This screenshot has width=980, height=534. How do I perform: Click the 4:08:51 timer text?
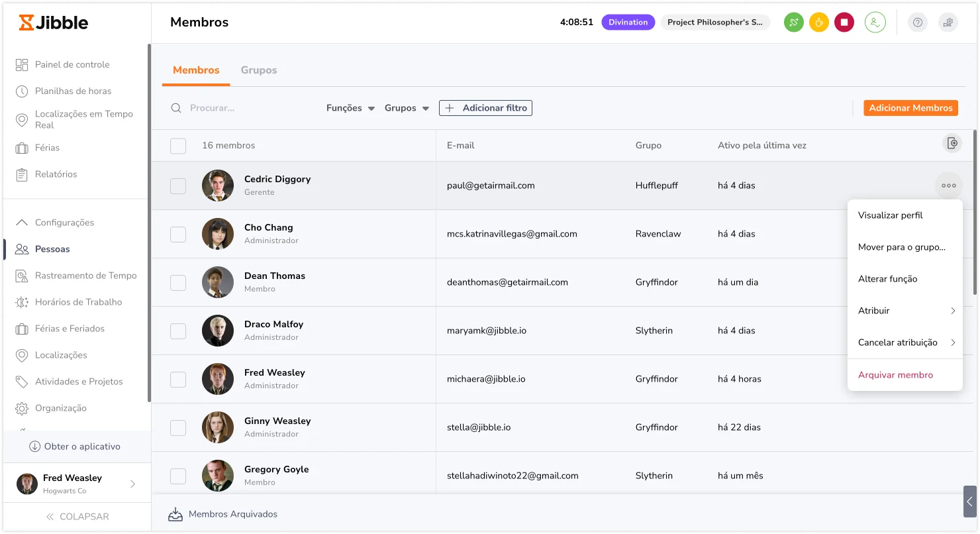(x=577, y=22)
